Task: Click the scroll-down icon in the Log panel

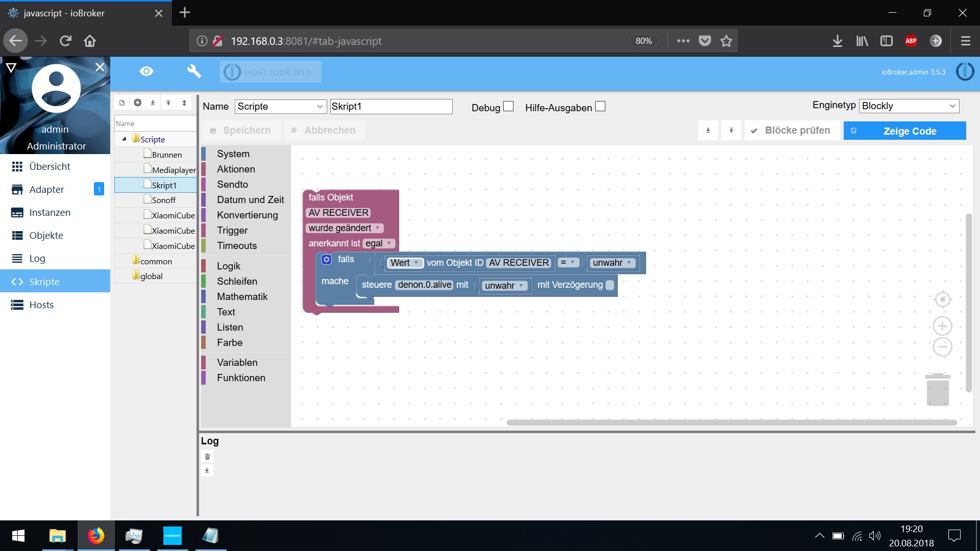Action: (207, 470)
